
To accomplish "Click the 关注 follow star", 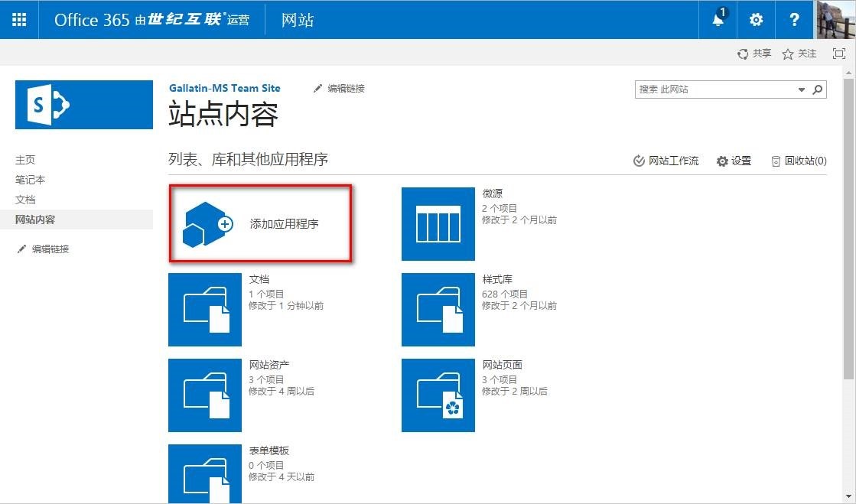I will pyautogui.click(x=787, y=54).
